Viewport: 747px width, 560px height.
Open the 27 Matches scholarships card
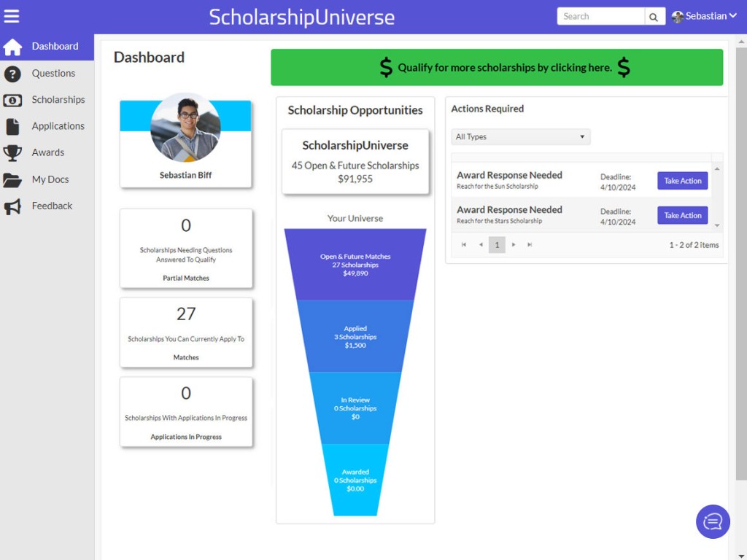(x=186, y=332)
